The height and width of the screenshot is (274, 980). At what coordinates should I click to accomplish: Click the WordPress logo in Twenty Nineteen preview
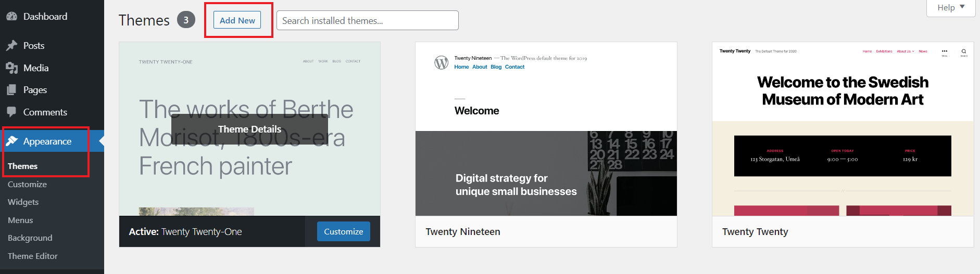point(441,63)
